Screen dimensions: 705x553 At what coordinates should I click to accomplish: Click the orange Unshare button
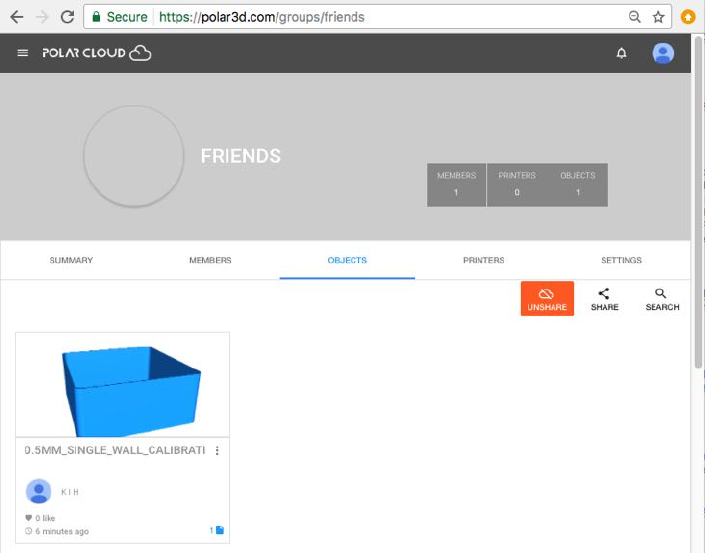pos(547,299)
